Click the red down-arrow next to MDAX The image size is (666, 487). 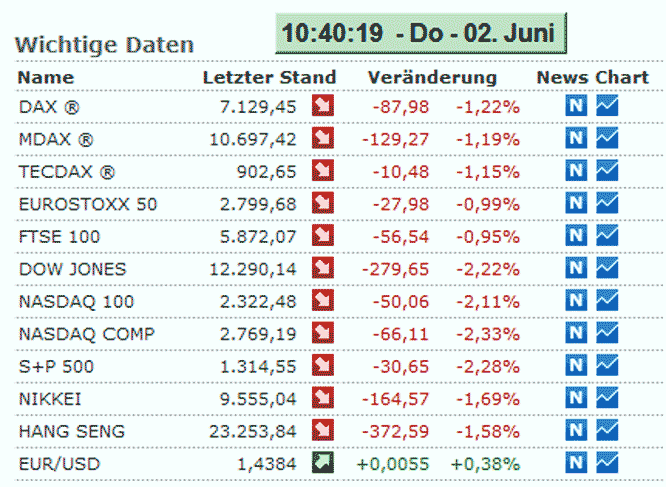pyautogui.click(x=322, y=139)
